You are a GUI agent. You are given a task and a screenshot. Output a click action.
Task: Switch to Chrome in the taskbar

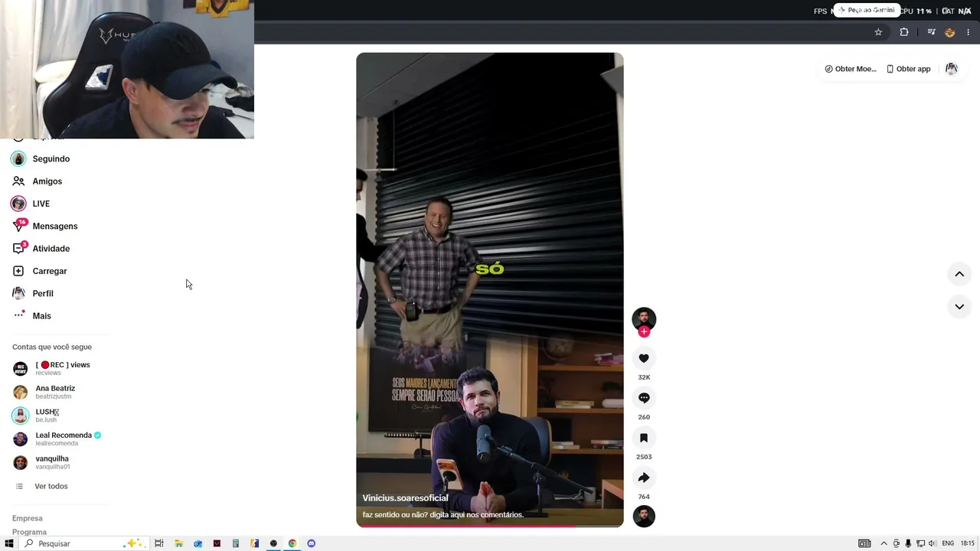pyautogui.click(x=292, y=543)
